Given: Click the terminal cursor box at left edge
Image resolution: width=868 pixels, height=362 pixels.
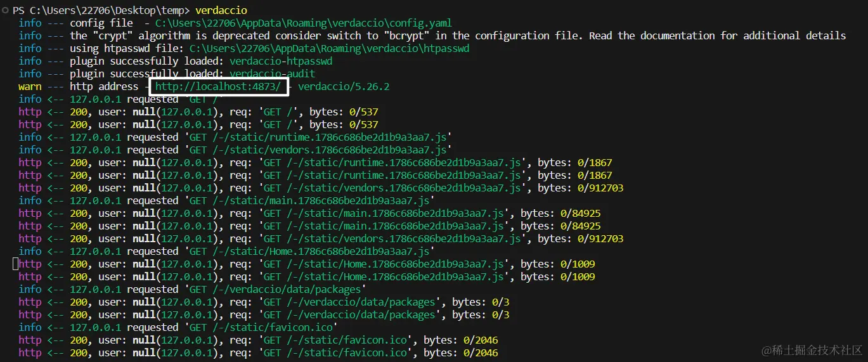Looking at the screenshot, I should click(x=16, y=264).
